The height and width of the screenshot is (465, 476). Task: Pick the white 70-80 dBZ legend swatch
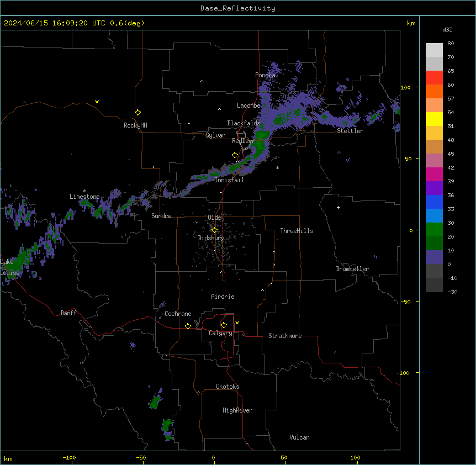pos(434,50)
